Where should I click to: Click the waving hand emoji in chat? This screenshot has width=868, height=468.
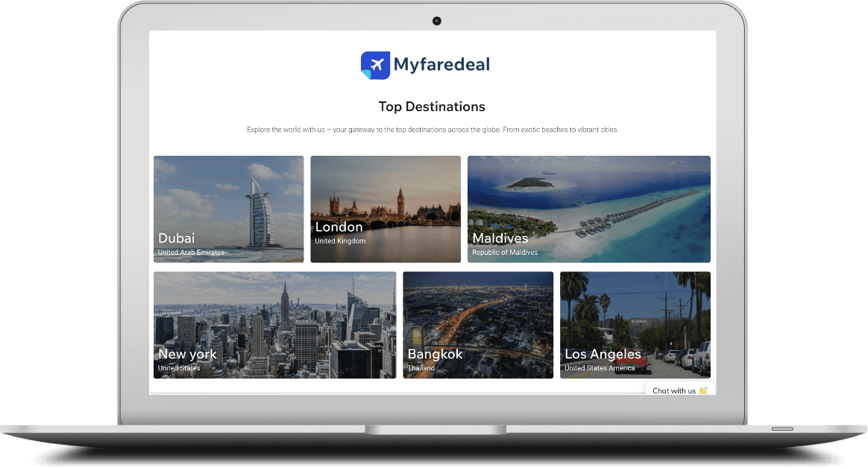(x=702, y=390)
